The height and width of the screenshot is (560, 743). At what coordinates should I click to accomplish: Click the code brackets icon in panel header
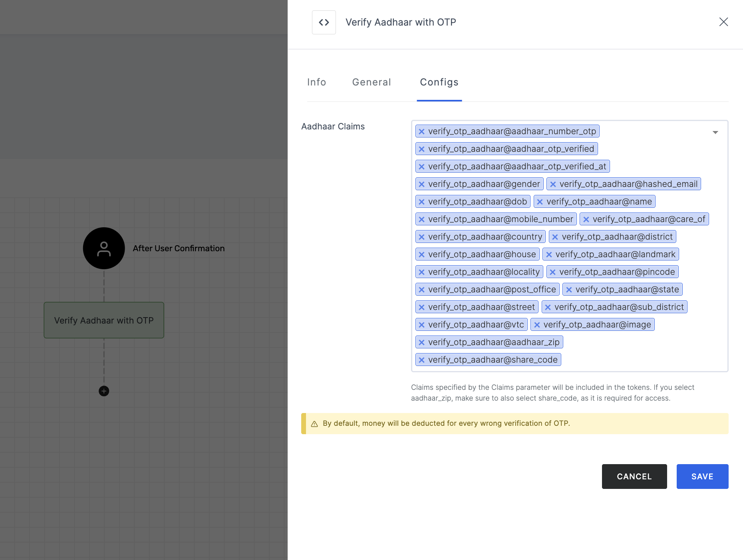tap(324, 22)
